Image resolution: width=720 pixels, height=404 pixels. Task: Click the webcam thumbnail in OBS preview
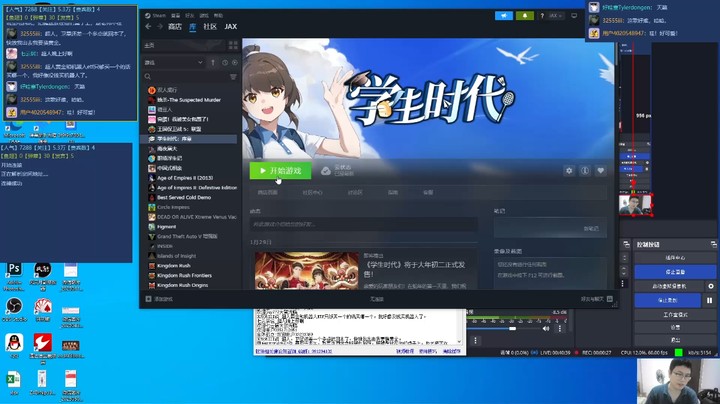coord(635,205)
